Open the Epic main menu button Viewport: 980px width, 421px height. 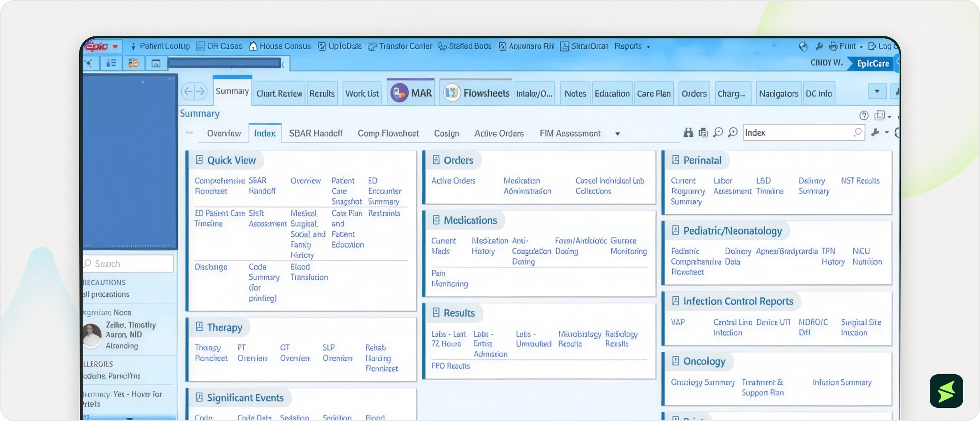coord(103,46)
